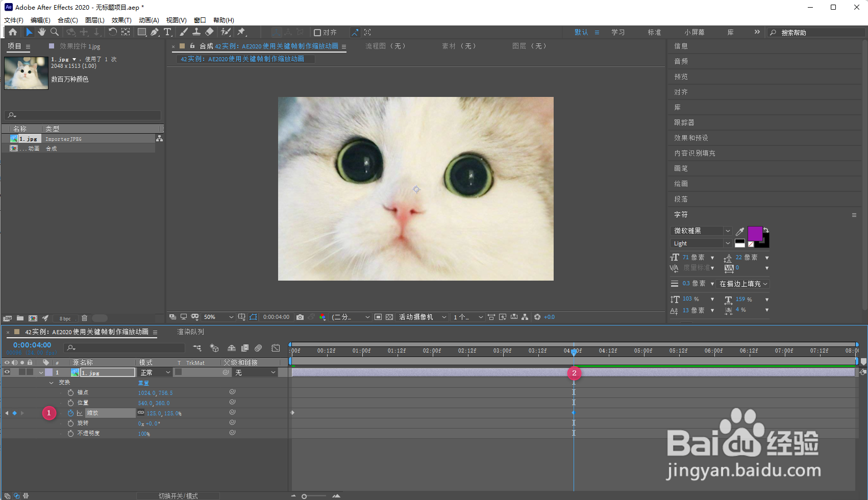Image resolution: width=868 pixels, height=500 pixels.
Task: Click the scale keyframe diamond at 04:00f
Action: point(574,413)
